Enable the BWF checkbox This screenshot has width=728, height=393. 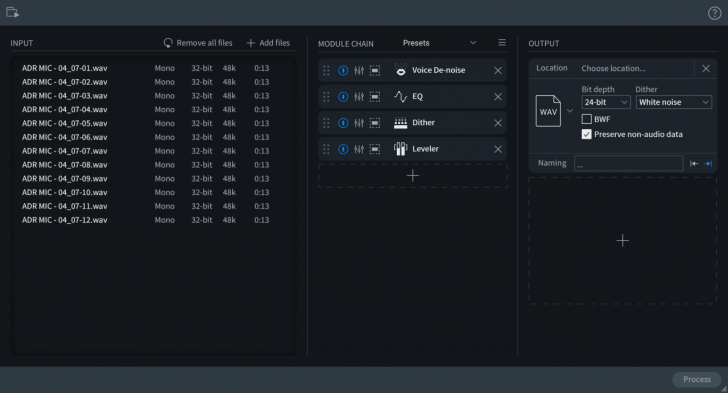[586, 119]
